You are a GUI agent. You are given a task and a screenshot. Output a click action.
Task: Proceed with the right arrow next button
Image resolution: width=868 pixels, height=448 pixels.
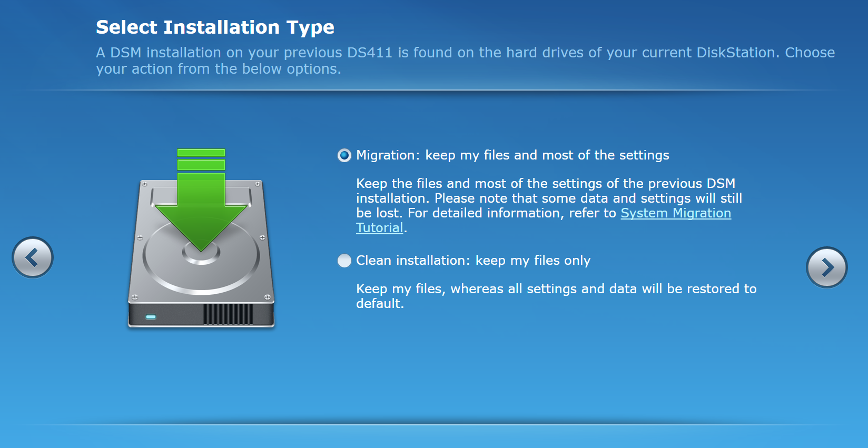827,267
